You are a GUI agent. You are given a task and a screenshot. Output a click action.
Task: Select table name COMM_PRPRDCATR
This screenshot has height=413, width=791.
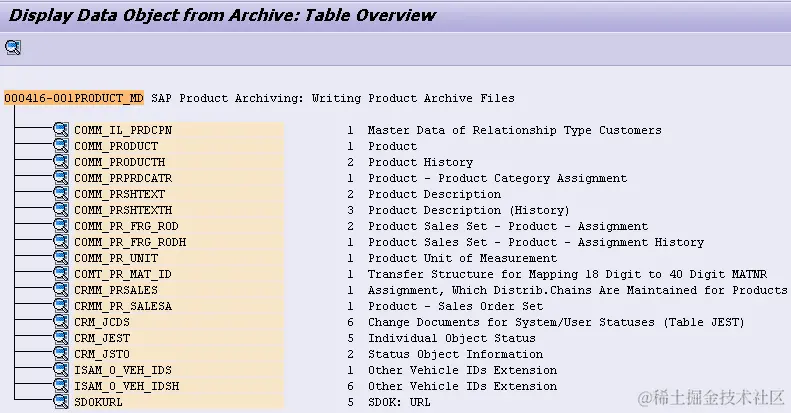pos(123,178)
